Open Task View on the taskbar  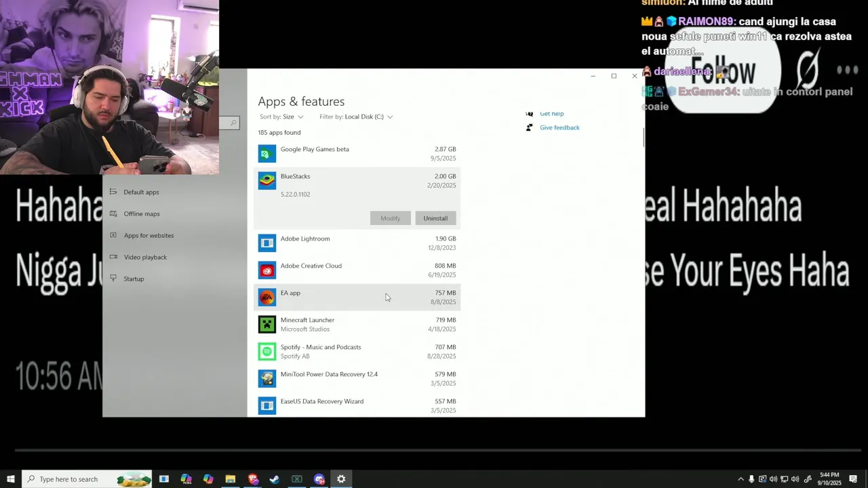click(x=164, y=479)
